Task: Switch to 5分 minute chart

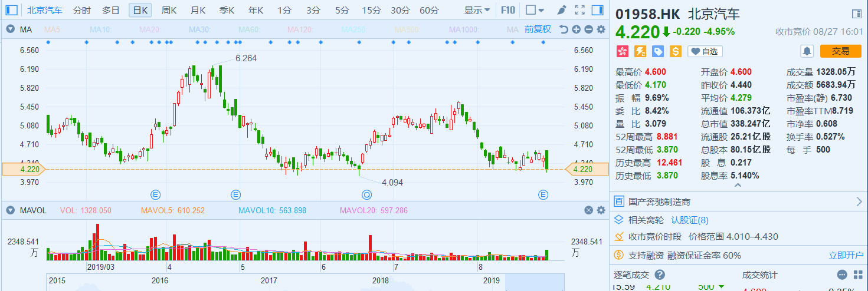Action: click(342, 10)
